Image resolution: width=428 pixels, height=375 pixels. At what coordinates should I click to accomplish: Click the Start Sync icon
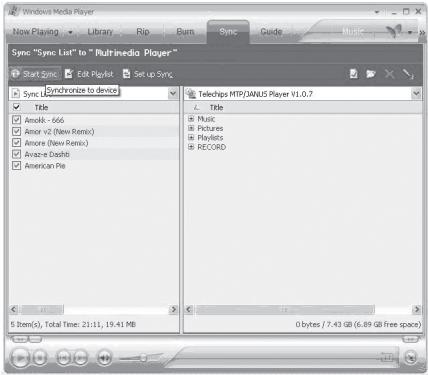15,74
